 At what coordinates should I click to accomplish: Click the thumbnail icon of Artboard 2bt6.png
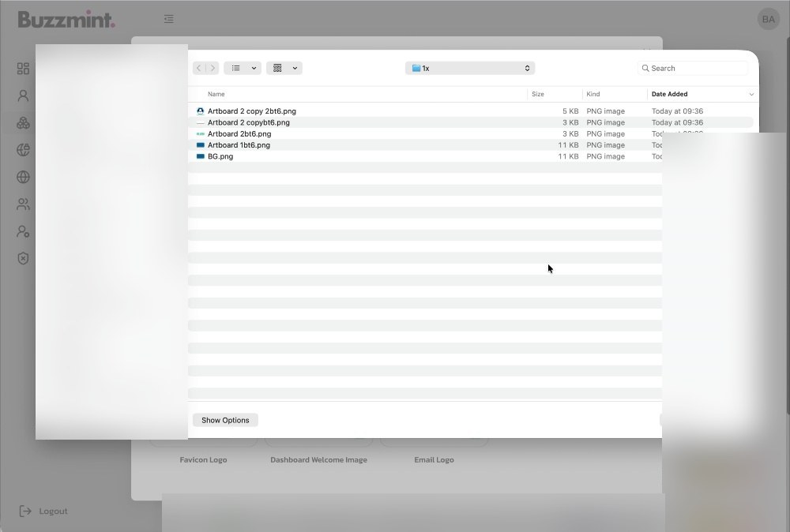click(200, 134)
